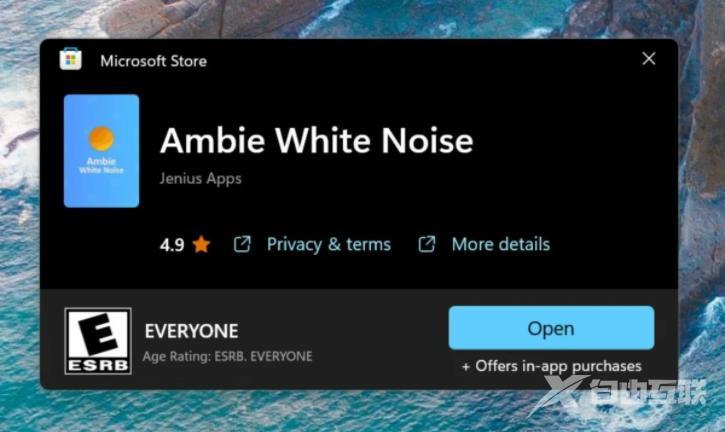The image size is (725, 432).
Task: Open the Ambie White Noise app
Action: click(551, 328)
